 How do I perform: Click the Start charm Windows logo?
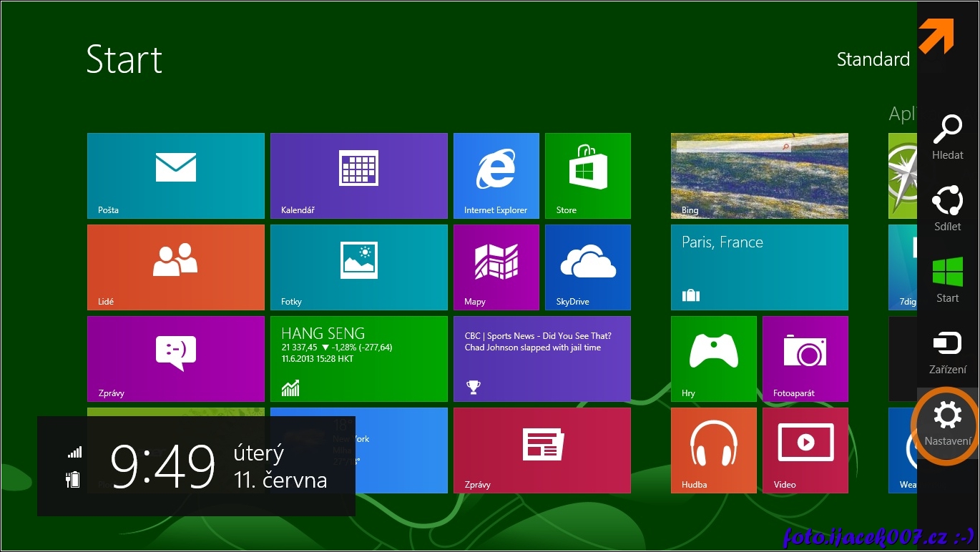point(947,280)
